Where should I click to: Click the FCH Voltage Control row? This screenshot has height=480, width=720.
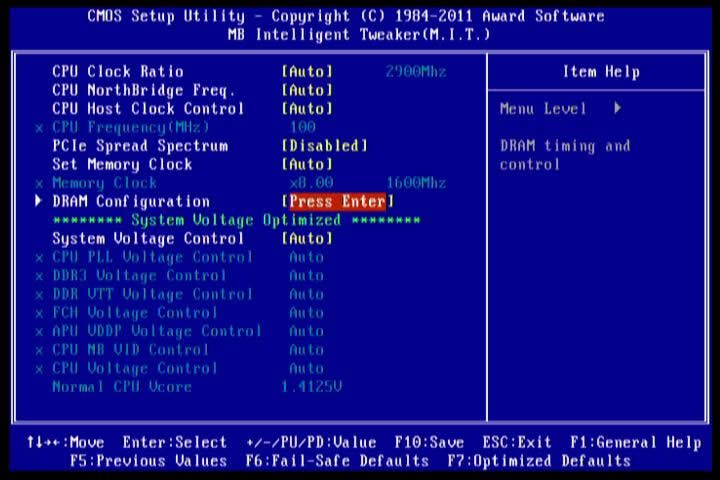[x=135, y=313]
